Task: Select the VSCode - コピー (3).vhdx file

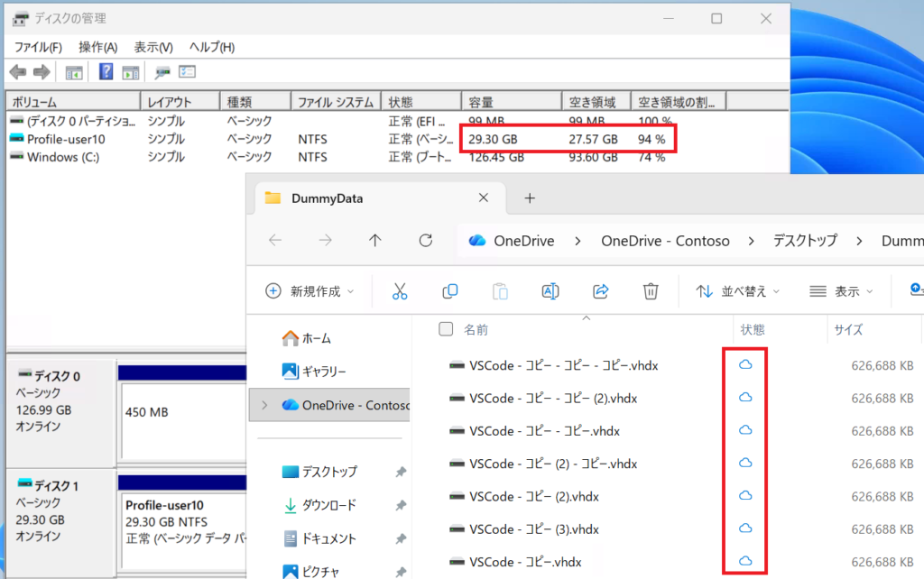Action: [533, 528]
